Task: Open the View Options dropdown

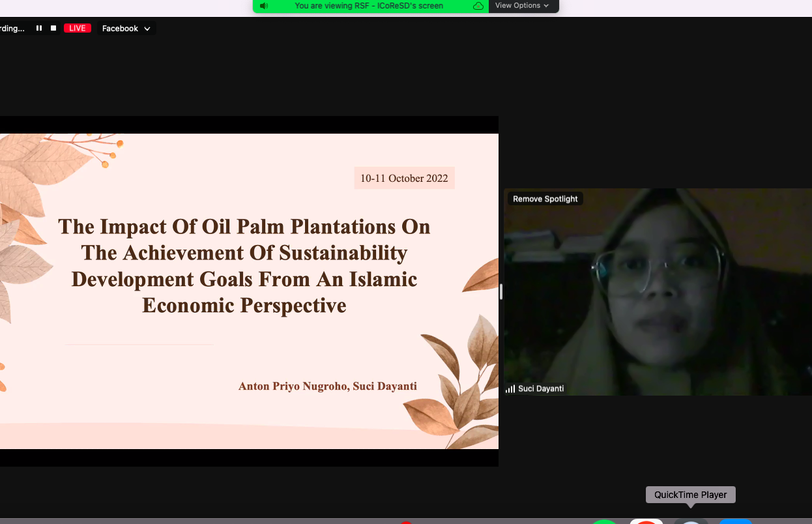Action: pyautogui.click(x=522, y=6)
